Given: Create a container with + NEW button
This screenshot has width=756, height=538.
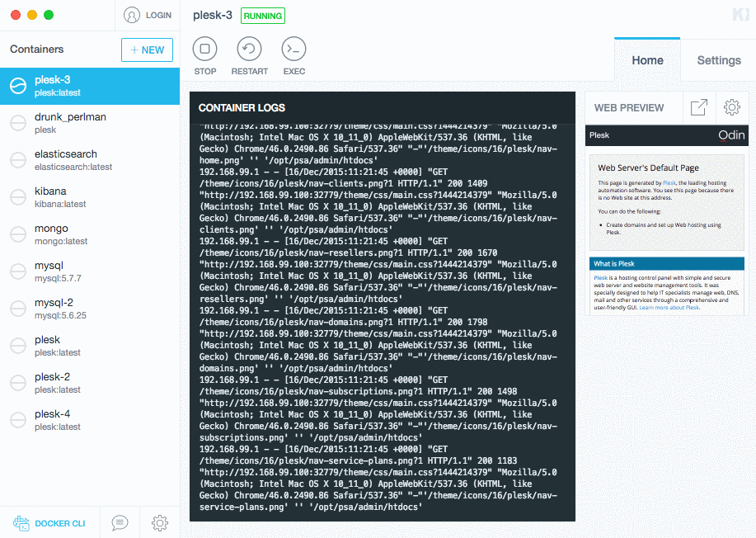Looking at the screenshot, I should (146, 50).
